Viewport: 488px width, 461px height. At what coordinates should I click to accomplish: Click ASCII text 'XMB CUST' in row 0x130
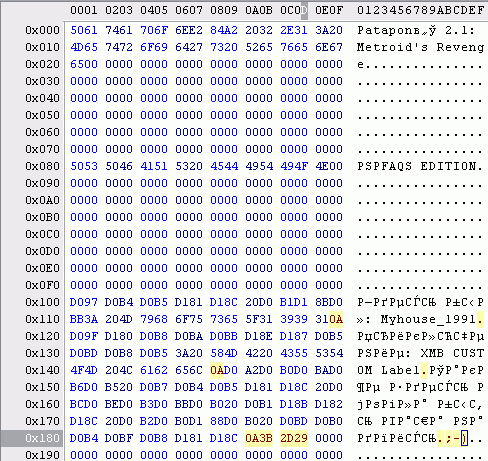coord(452,353)
